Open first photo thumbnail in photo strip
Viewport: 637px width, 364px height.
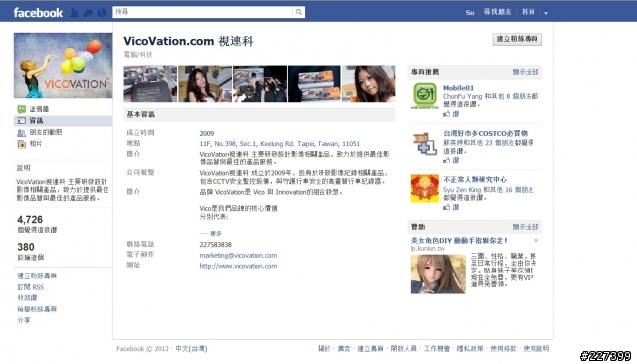tap(150, 84)
